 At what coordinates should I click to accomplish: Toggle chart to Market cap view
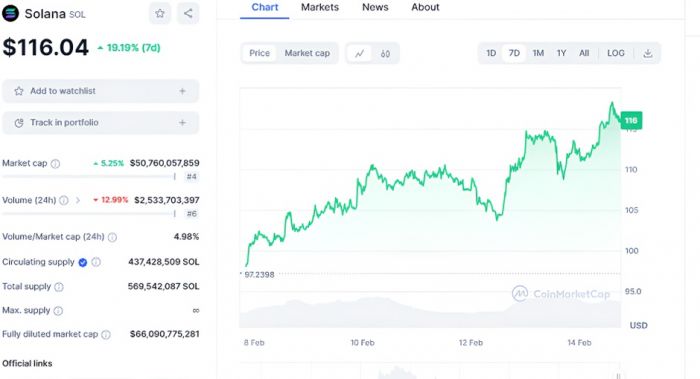(x=307, y=53)
